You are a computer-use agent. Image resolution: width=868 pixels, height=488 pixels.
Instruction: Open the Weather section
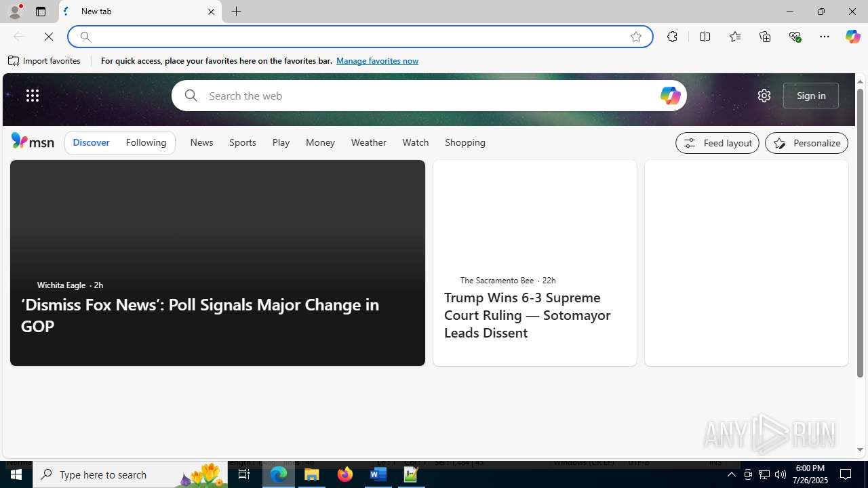[369, 143]
